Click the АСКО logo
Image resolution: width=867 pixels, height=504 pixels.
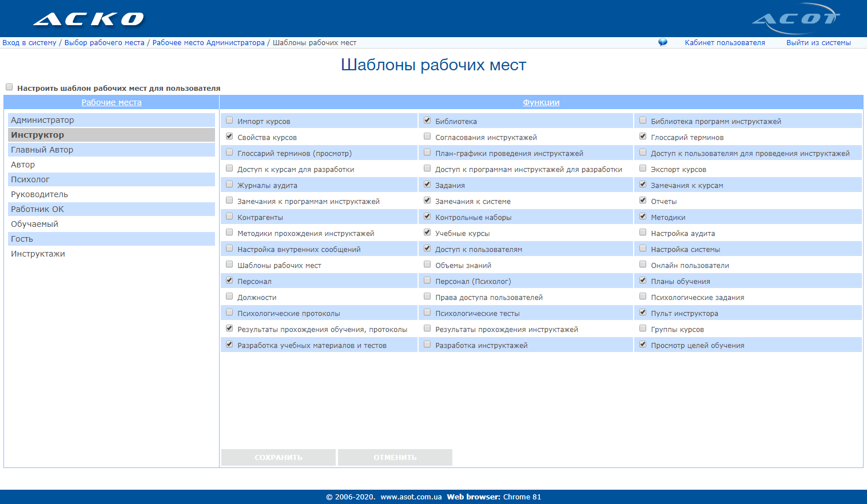pos(89,19)
